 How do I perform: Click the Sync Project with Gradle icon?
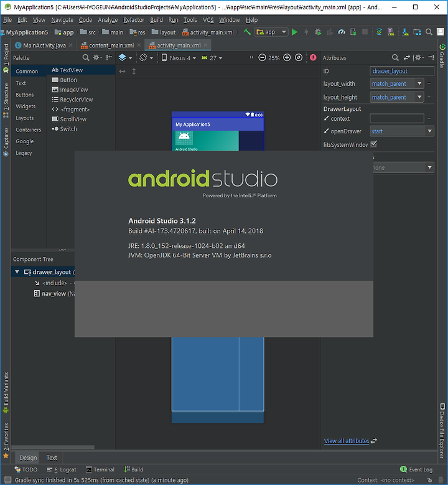(x=379, y=32)
